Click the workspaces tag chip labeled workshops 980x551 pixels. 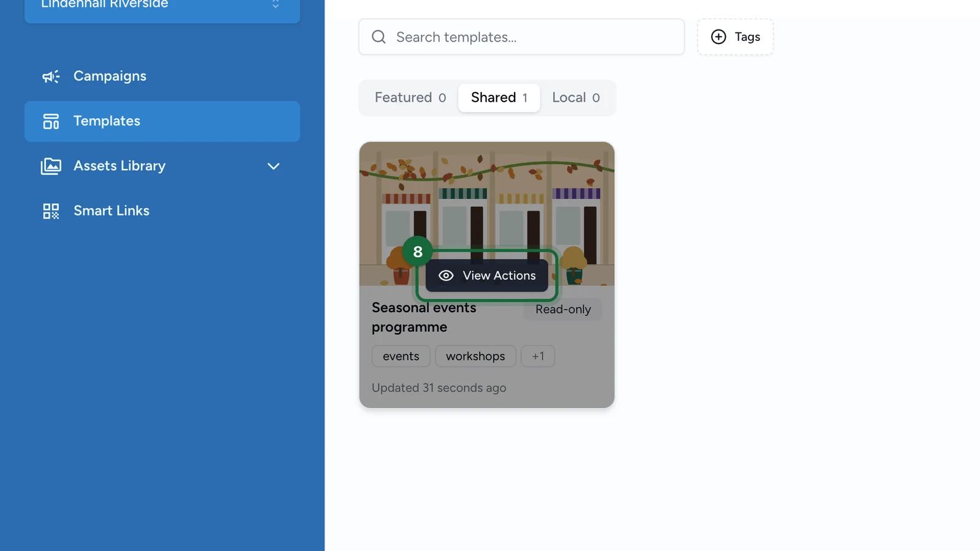click(x=475, y=356)
